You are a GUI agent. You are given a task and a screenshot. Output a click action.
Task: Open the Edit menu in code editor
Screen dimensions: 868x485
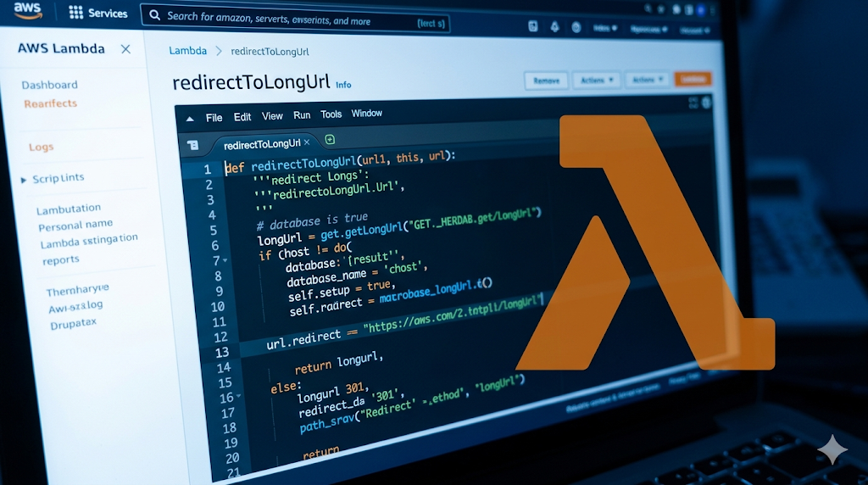(x=242, y=117)
